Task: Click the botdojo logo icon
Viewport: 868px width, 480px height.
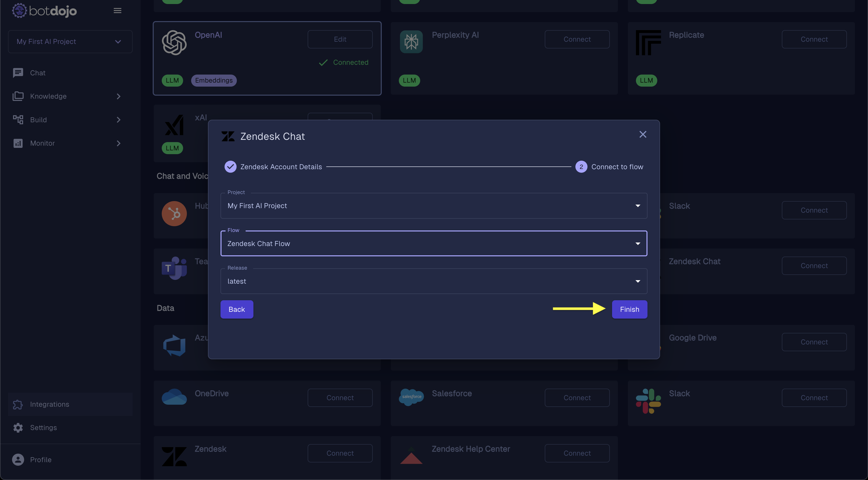Action: (19, 11)
